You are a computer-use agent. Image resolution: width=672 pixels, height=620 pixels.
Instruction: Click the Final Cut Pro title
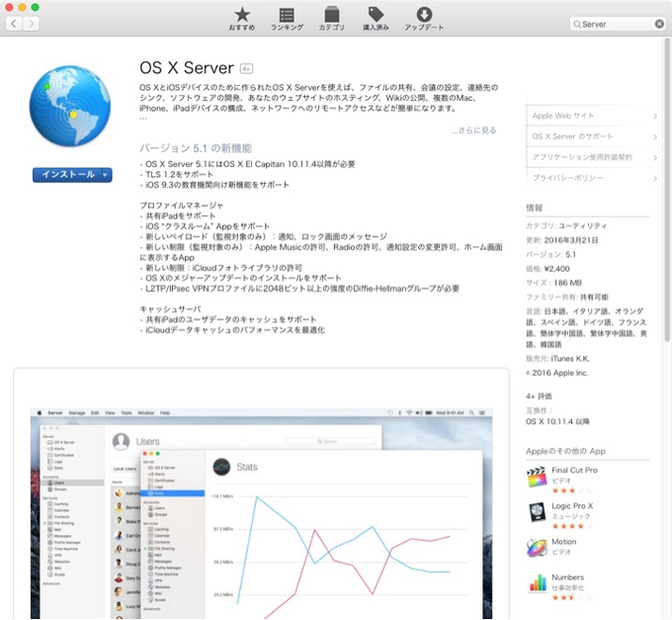click(x=574, y=470)
